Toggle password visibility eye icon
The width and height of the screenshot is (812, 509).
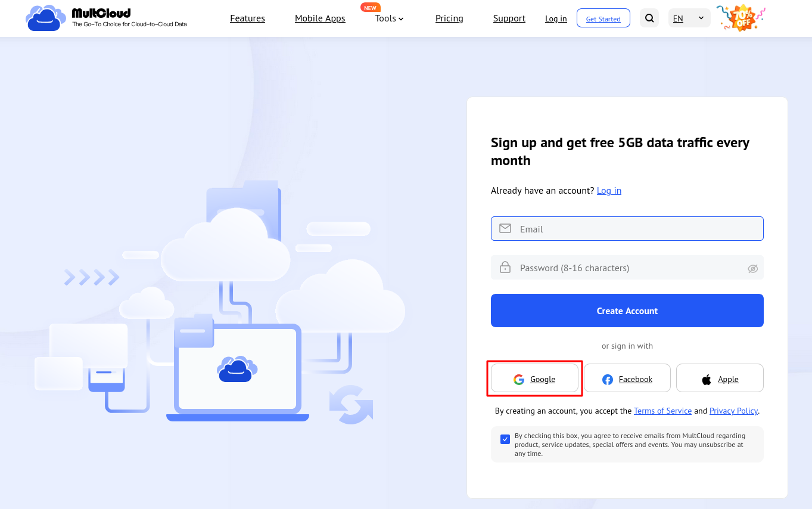tap(752, 268)
